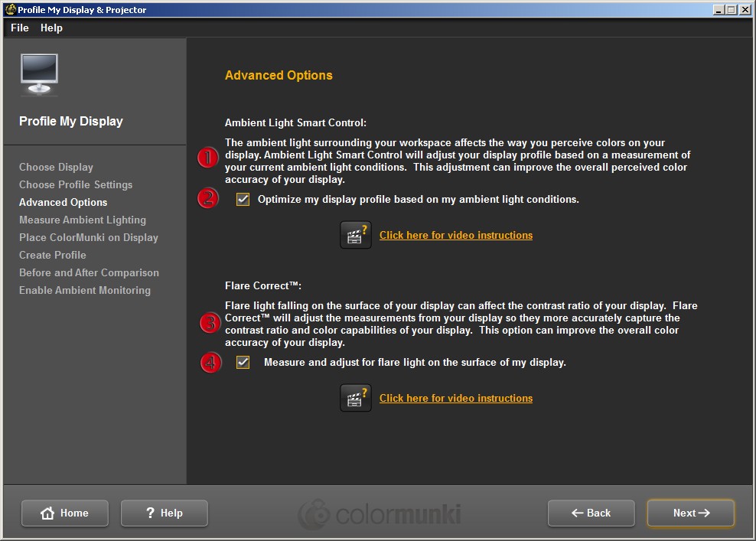Select the Choose Profile Settings step
This screenshot has width=756, height=541.
coord(76,184)
